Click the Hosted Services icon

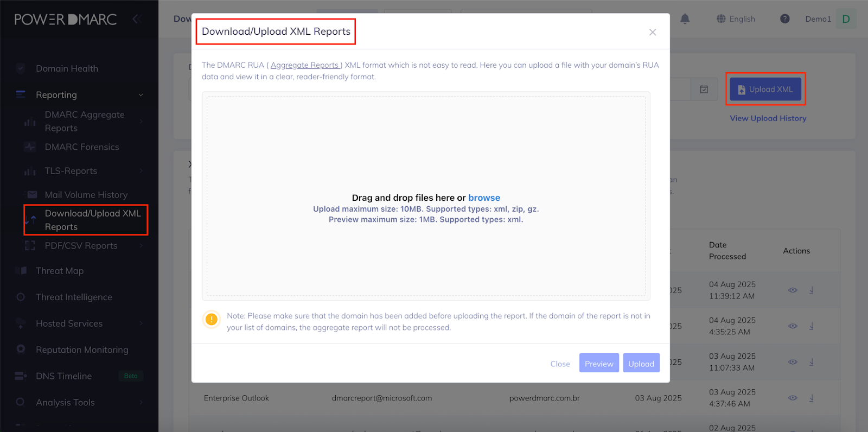pyautogui.click(x=21, y=324)
